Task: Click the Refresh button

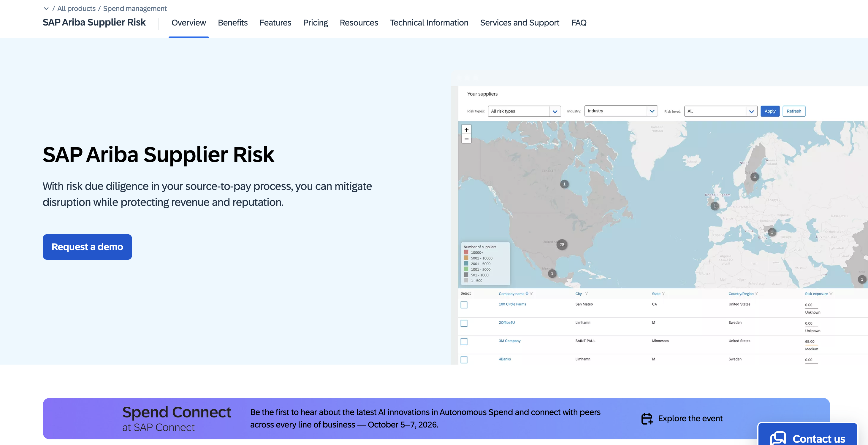Action: [x=794, y=111]
